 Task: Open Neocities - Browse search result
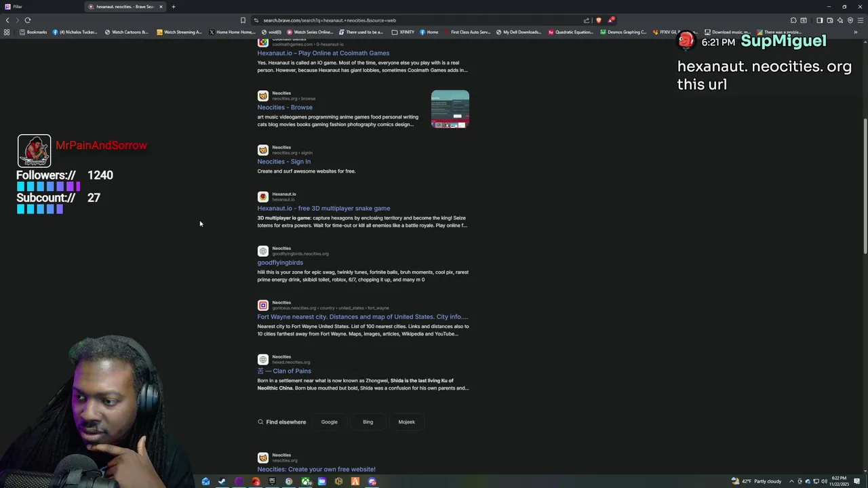pyautogui.click(x=285, y=107)
